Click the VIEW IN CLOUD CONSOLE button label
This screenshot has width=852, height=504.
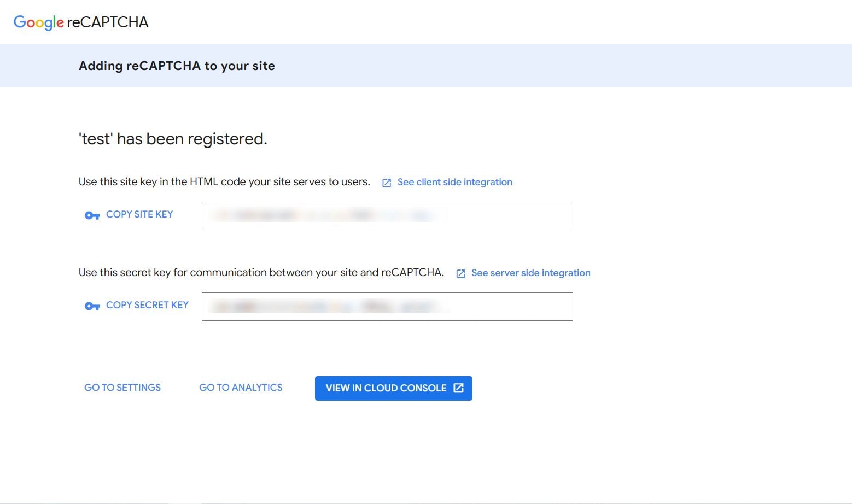coord(386,388)
